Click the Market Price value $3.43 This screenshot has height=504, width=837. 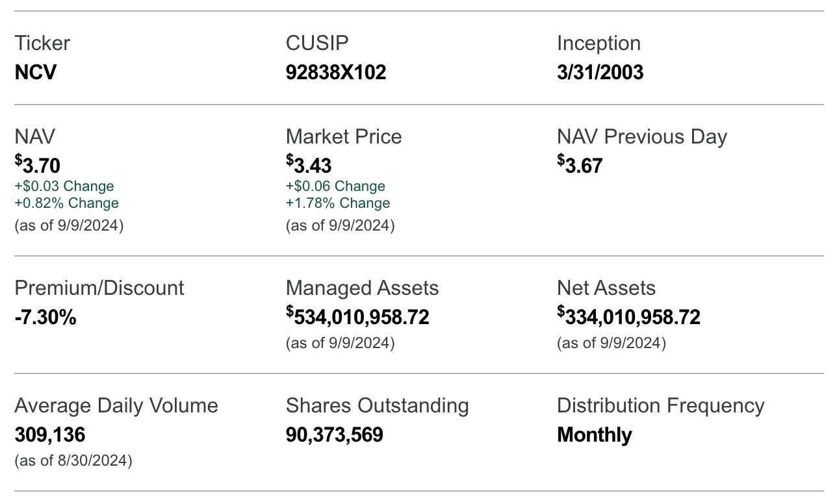tap(309, 165)
